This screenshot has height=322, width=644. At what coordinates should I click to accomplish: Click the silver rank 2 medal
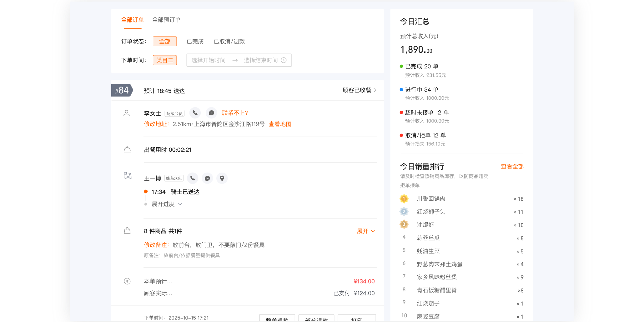404,212
